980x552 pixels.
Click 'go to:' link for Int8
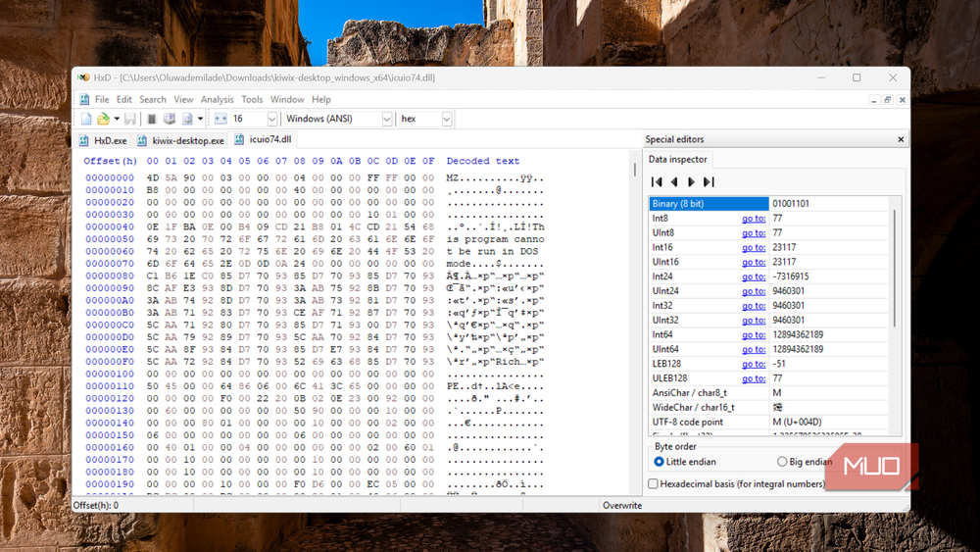point(753,219)
